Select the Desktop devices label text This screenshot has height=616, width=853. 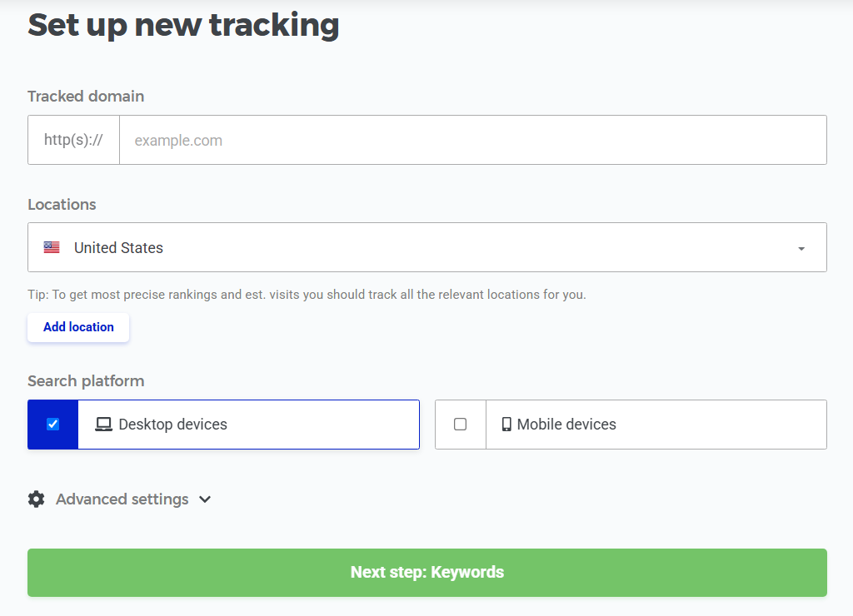pos(173,424)
